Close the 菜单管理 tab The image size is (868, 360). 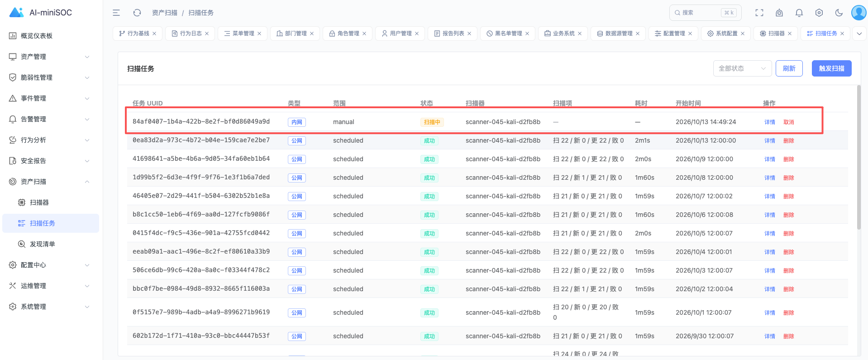259,34
